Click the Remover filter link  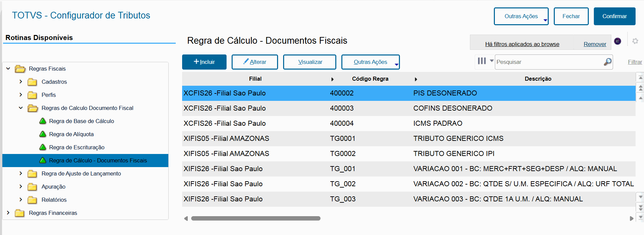click(x=595, y=44)
